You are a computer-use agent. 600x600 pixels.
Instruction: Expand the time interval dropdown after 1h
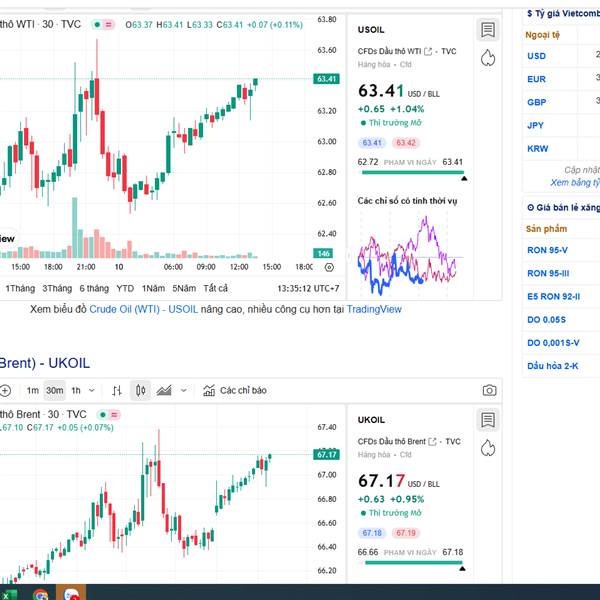[91, 391]
